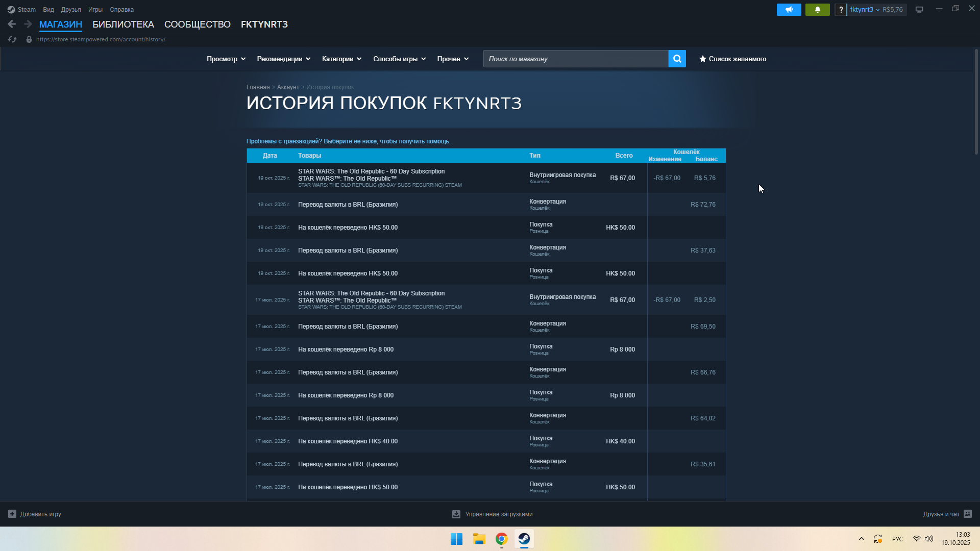Screen dimensions: 980x551
Task: Click the Аккаунт breadcrumb link
Action: coord(288,87)
